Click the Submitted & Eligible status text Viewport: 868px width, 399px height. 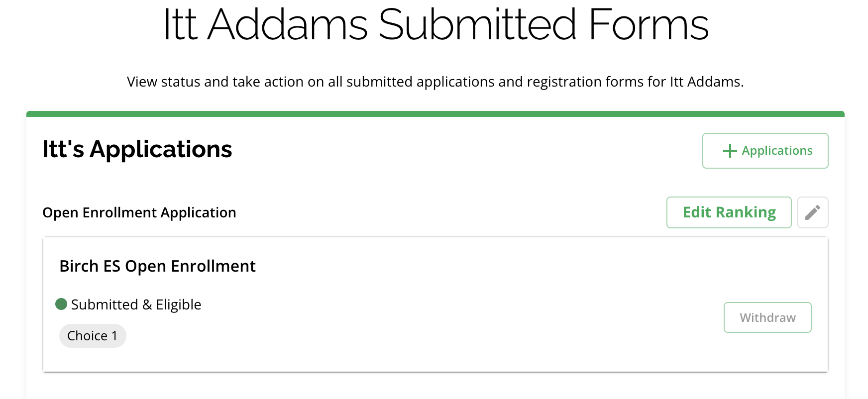pyautogui.click(x=136, y=304)
